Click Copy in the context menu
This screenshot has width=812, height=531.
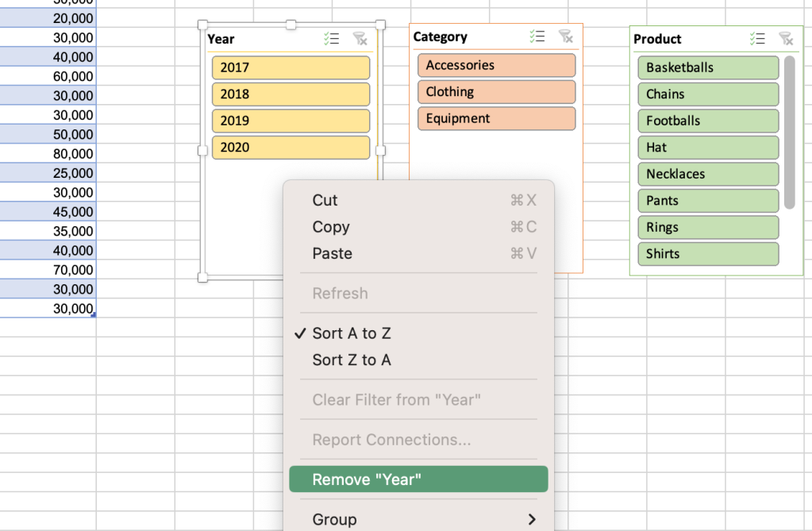(x=331, y=227)
